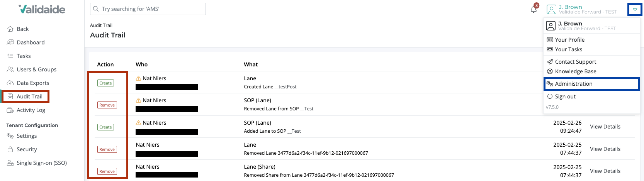
Task: Collapse the user menu dropdown arrow
Action: pyautogui.click(x=635, y=9)
